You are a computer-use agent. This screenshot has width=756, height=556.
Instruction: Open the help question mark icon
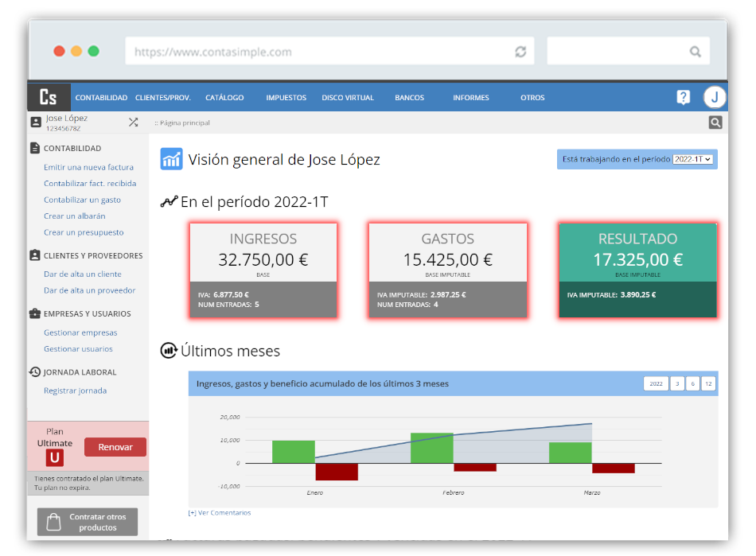(x=684, y=97)
